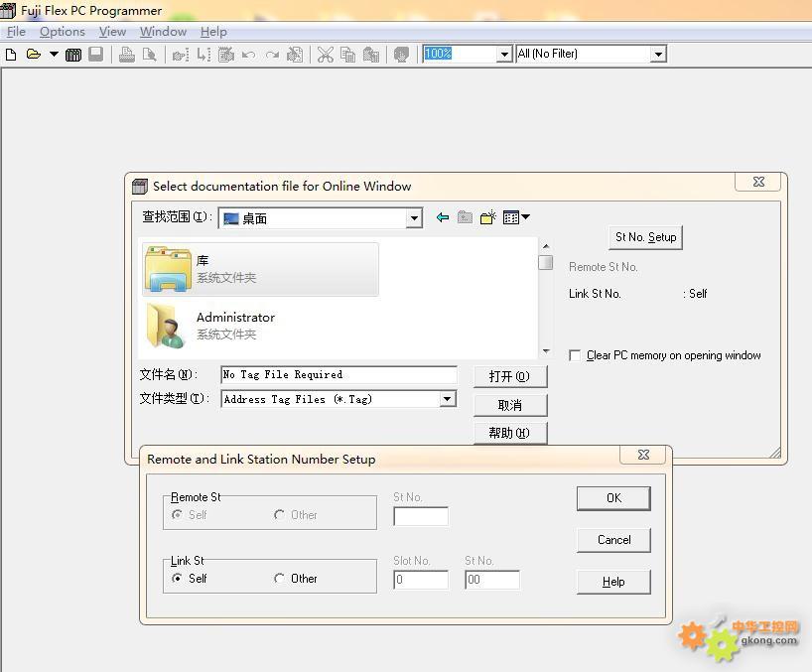
Task: Click the Save diskette toolbar icon
Action: click(96, 55)
